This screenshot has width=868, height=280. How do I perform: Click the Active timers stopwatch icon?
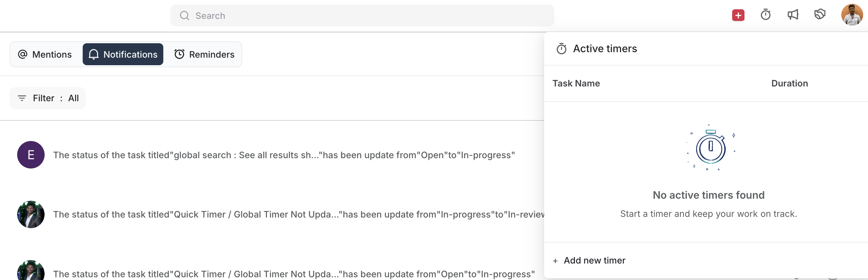tap(561, 49)
